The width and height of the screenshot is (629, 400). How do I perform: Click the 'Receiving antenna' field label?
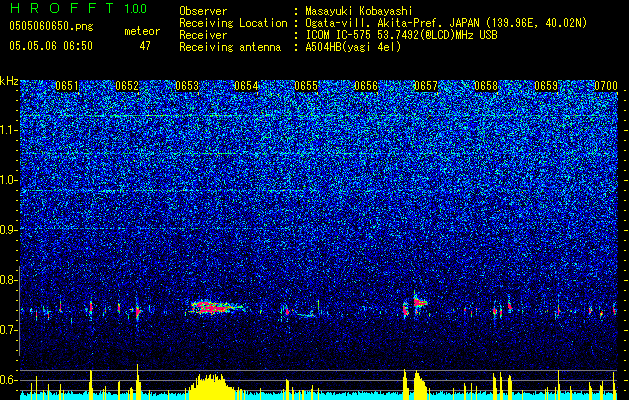(x=230, y=47)
